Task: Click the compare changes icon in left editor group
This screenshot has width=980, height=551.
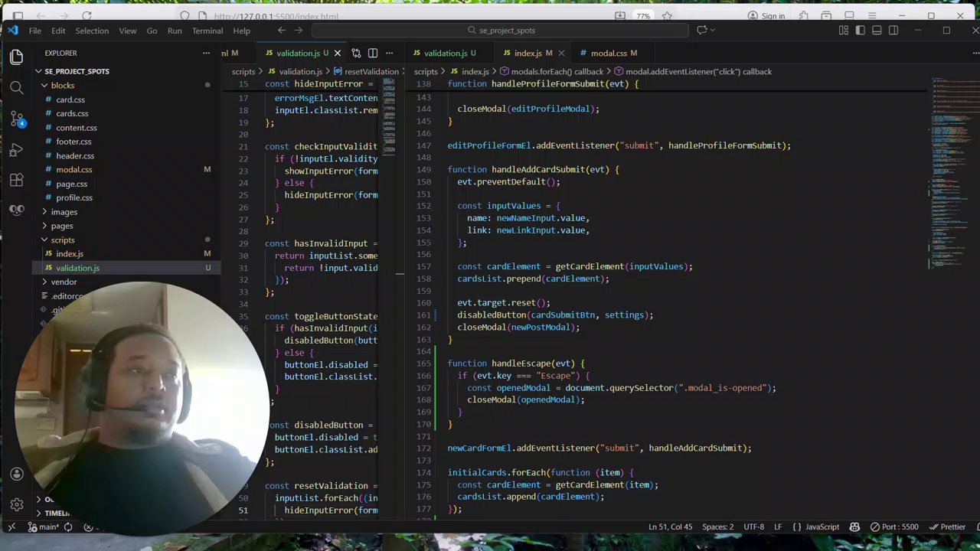Action: pos(356,53)
